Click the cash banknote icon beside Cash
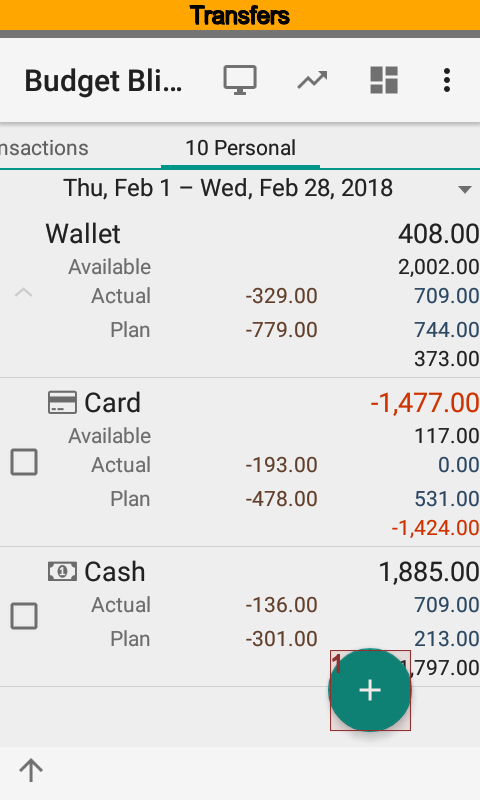 point(62,571)
